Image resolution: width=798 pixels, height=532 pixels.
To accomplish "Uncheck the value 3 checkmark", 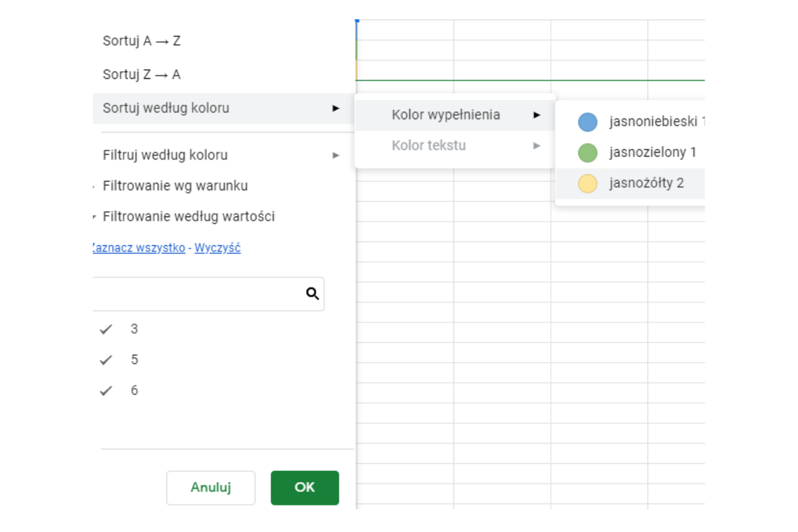I will tap(106, 329).
